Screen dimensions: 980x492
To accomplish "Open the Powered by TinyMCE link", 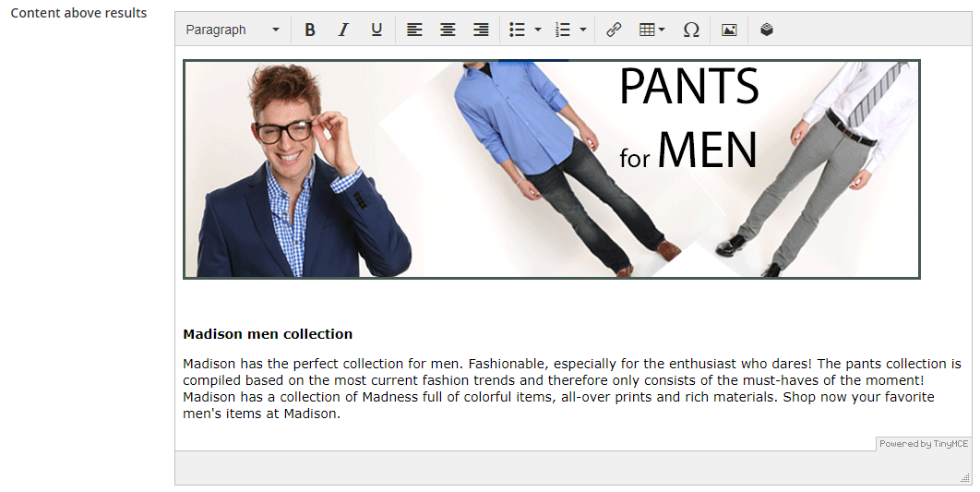I will 923,444.
